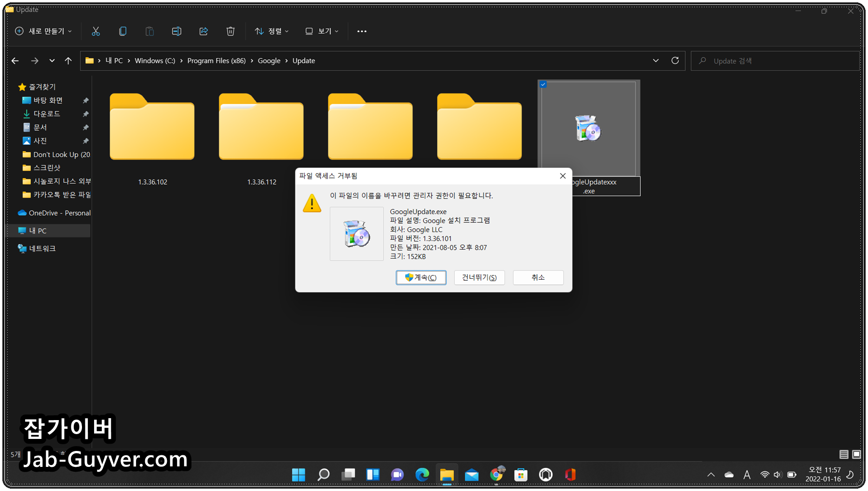868x491 pixels.
Task: Open Don't Look Up folder in sidebar
Action: (56, 154)
